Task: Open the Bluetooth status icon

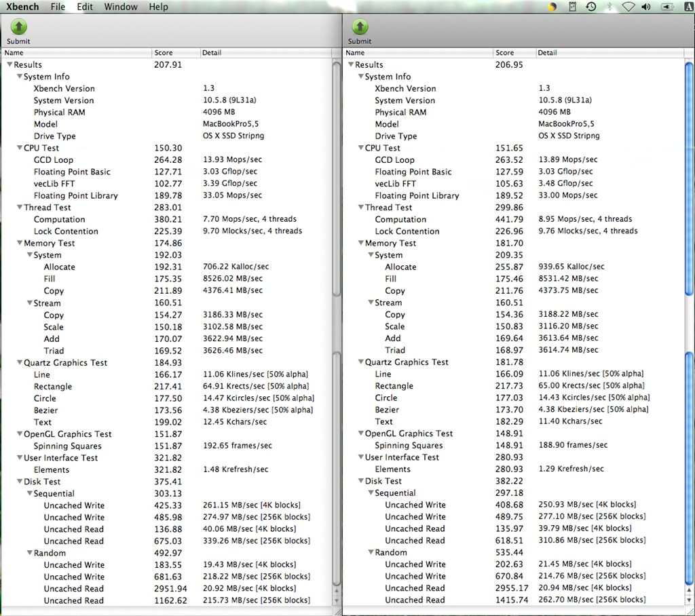Action: pos(609,7)
